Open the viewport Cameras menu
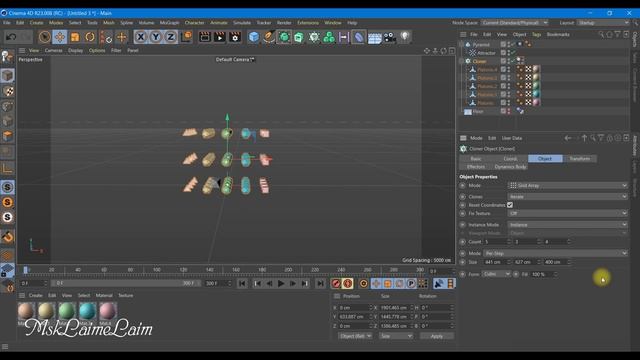This screenshot has height=360, width=640. pyautogui.click(x=53, y=51)
